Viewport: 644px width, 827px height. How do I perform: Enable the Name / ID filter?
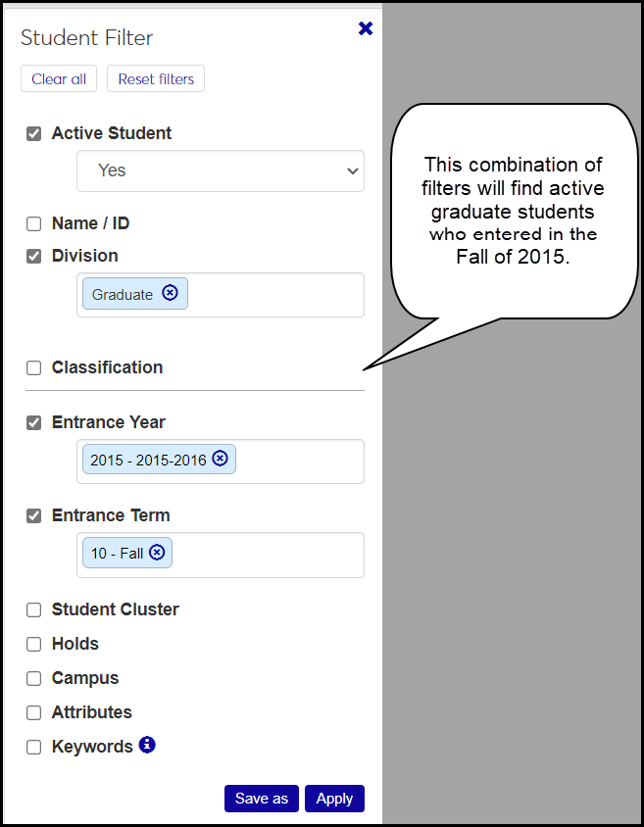[x=34, y=223]
